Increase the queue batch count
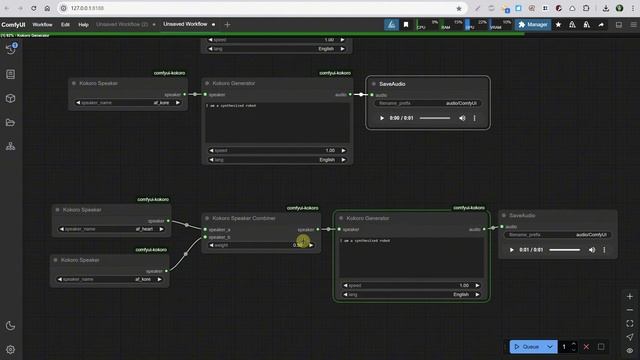Screen dimensions: 640x360 (x=573, y=344)
